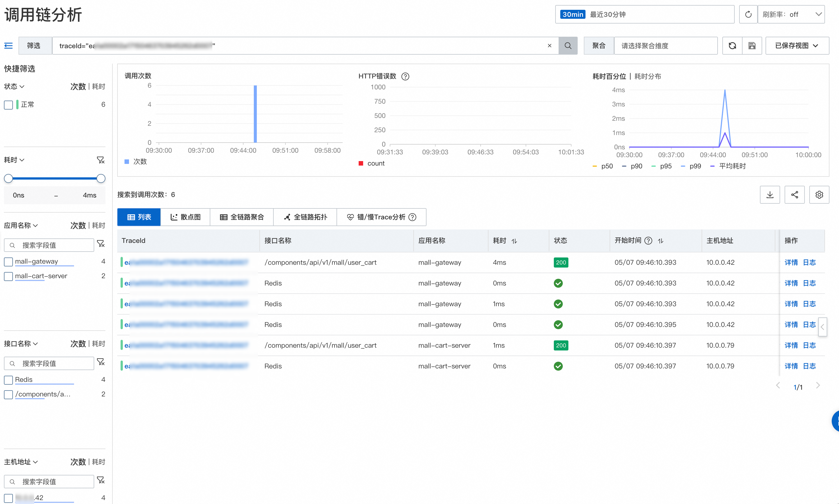Viewport: 839px width, 504px height.
Task: Check the host address ending .42 filter
Action: (8, 498)
